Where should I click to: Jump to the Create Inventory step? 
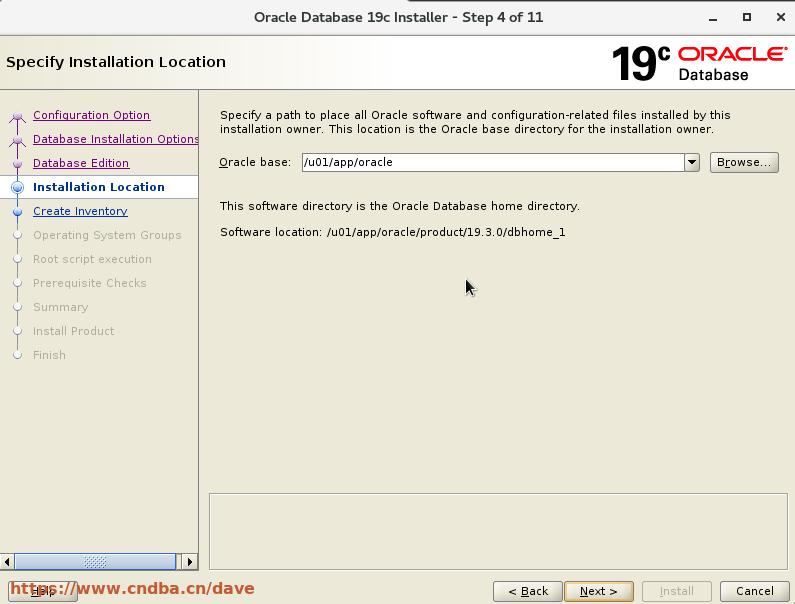[80, 211]
